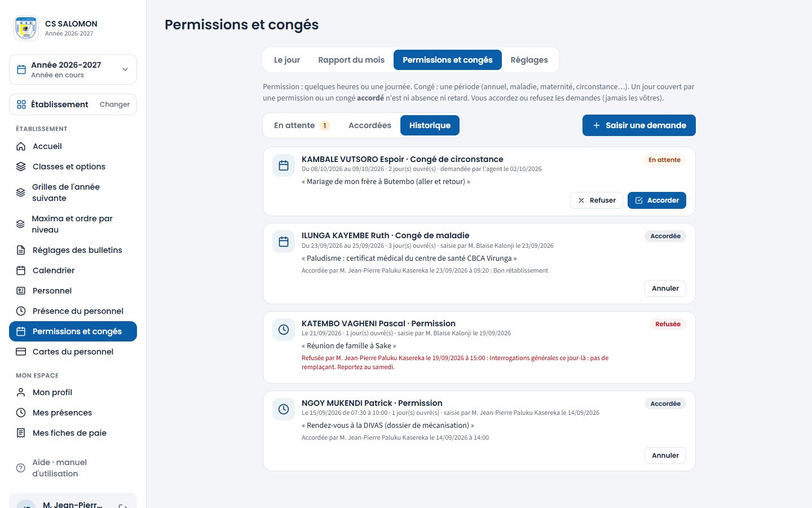812x508 pixels.
Task: Select the Historique filter tab
Action: click(x=430, y=125)
